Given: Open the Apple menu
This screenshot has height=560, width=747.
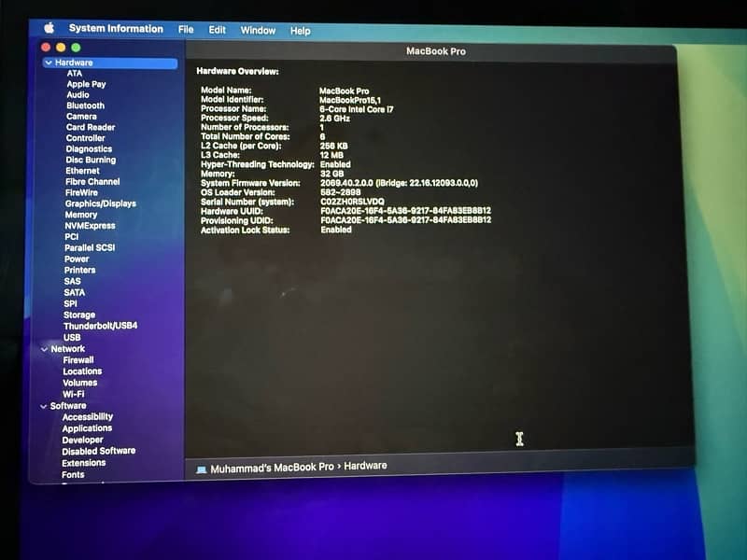Looking at the screenshot, I should [x=49, y=28].
